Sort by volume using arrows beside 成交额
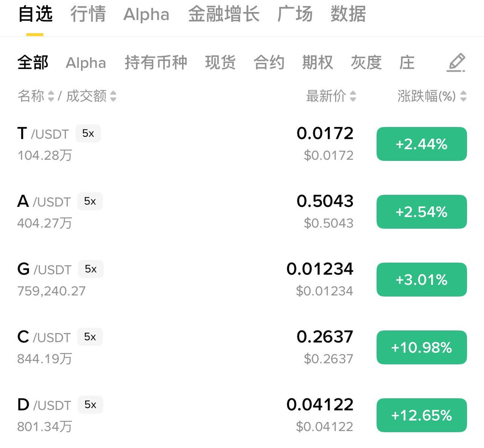The height and width of the screenshot is (448, 484). coord(113,96)
